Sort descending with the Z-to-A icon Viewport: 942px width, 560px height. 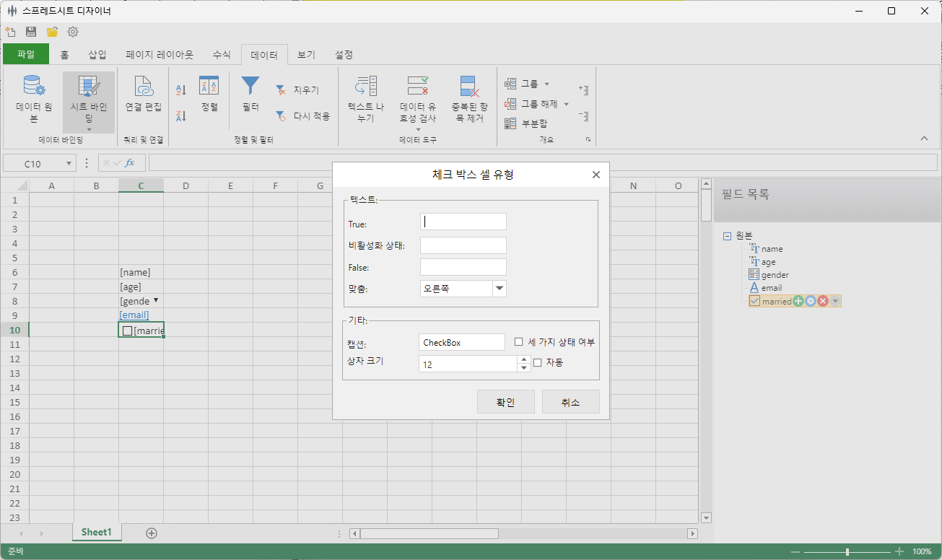181,115
